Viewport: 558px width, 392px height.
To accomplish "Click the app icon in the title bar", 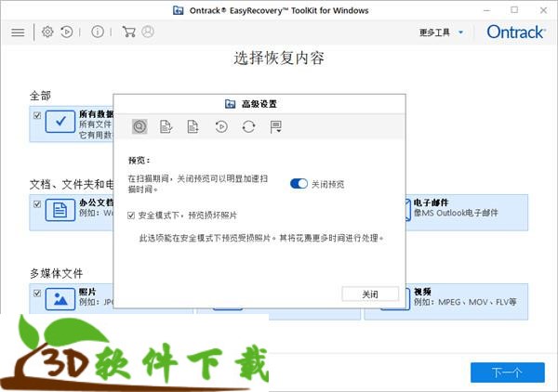I will click(178, 10).
